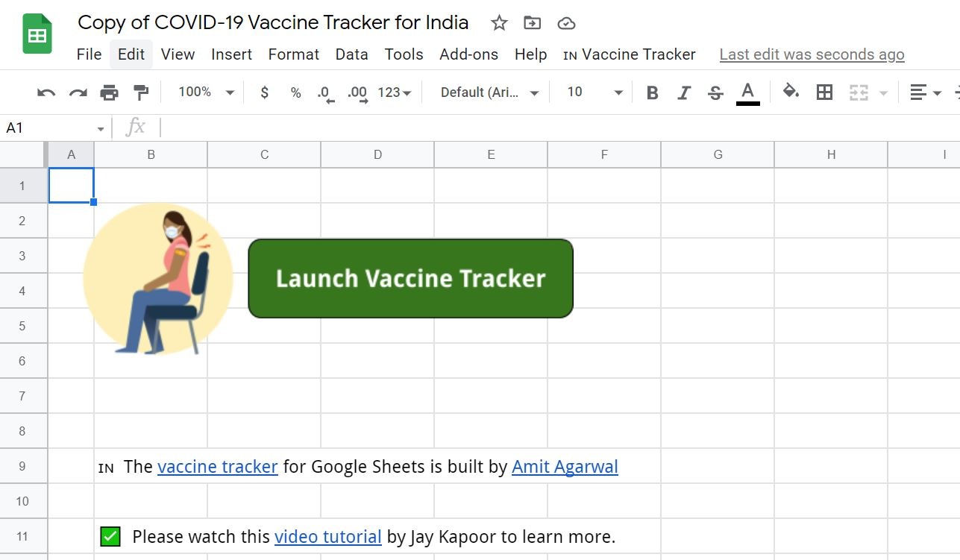Open the Add-ons menu
This screenshot has height=560, width=960.
(468, 54)
